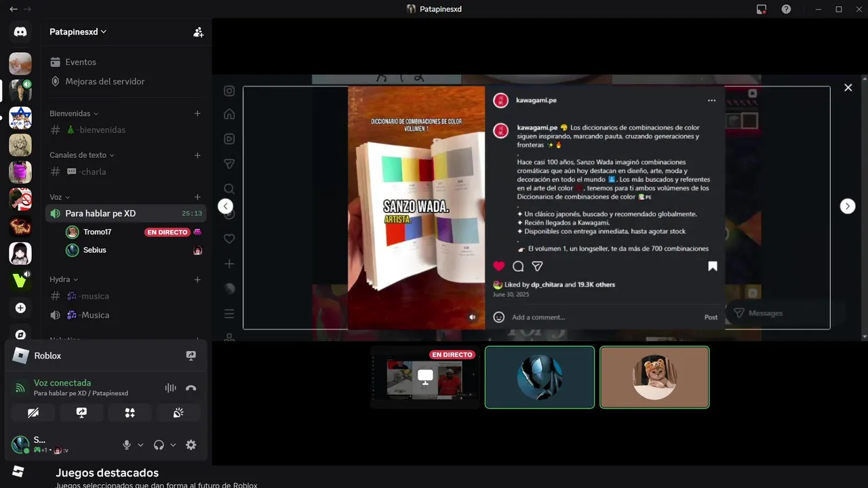Open Discover servers compass icon

(20, 335)
